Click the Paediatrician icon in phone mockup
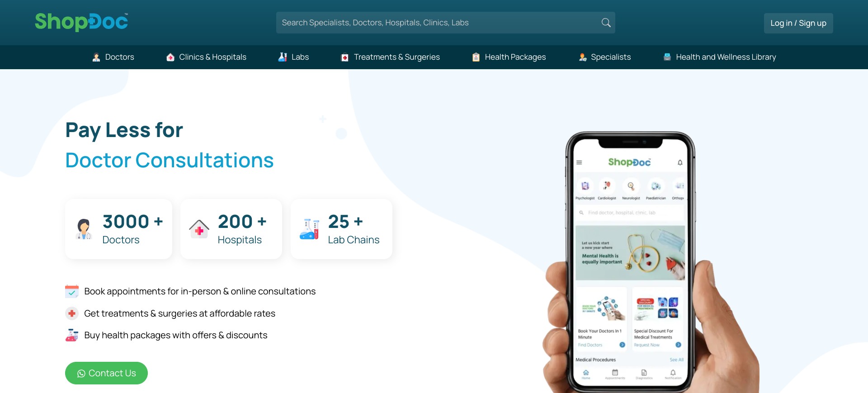The image size is (868, 393). click(x=656, y=186)
